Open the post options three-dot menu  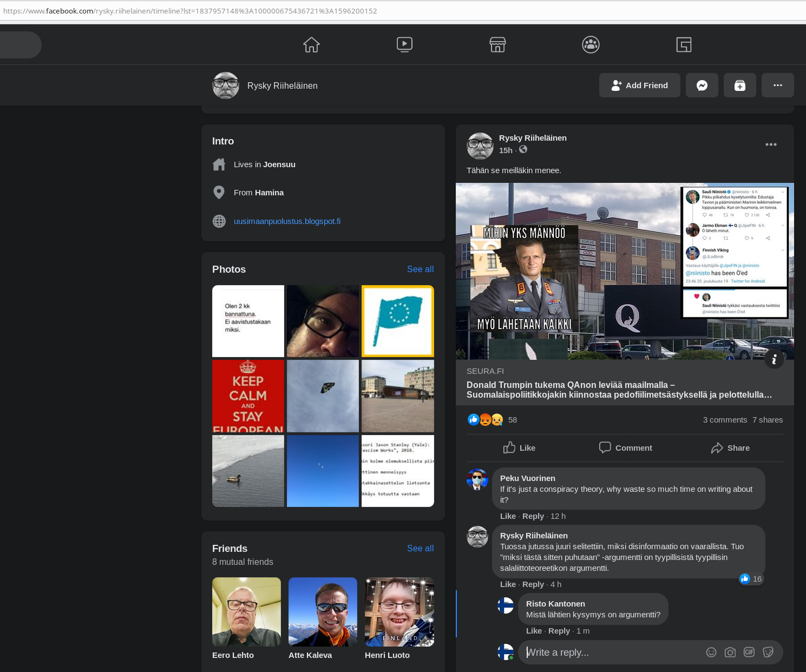click(771, 144)
